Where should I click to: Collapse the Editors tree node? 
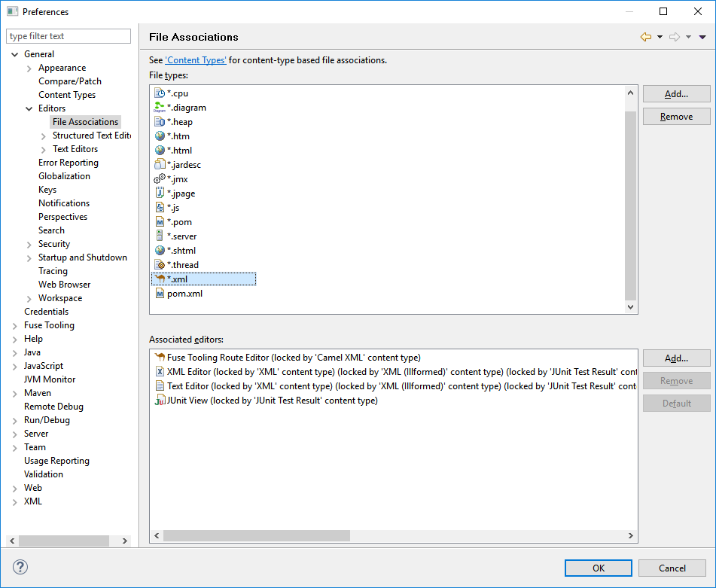pos(29,108)
